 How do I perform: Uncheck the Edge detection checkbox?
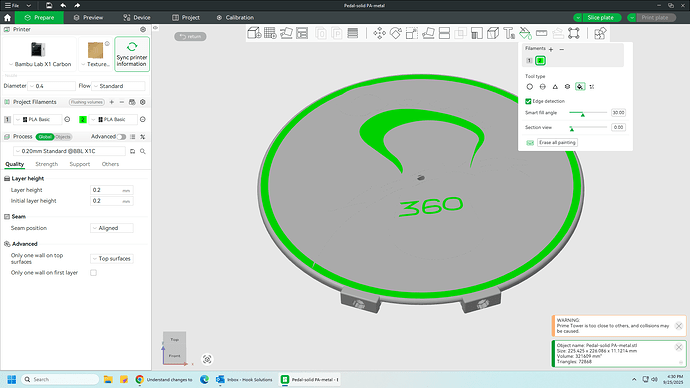528,101
